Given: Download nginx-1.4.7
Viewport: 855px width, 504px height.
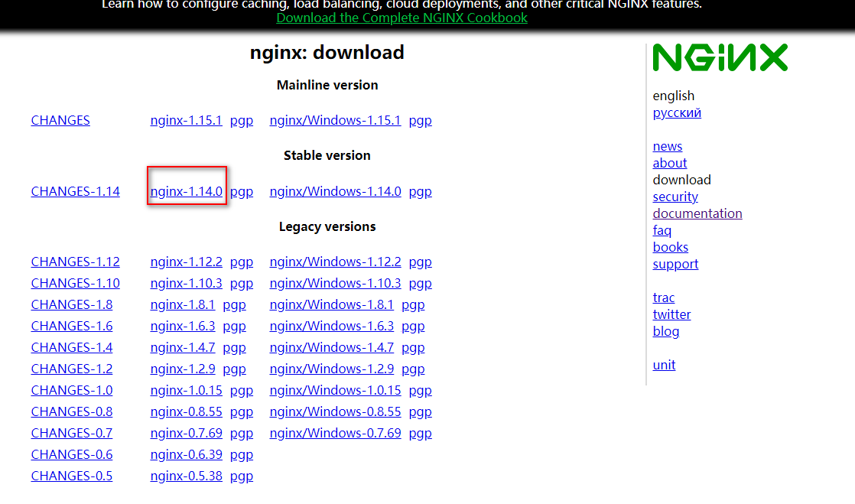Looking at the screenshot, I should [x=183, y=347].
